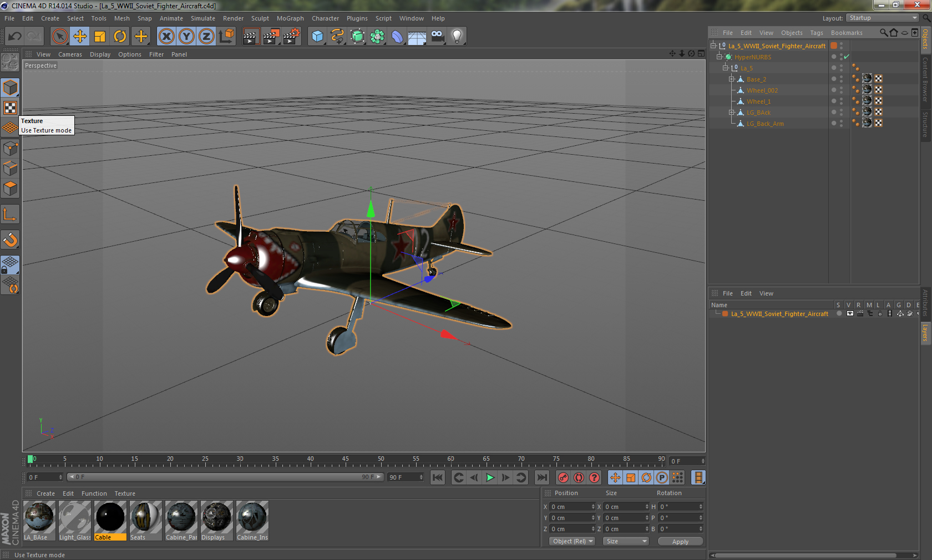Open the Array modeling objects icon
This screenshot has height=560, width=932.
[377, 37]
